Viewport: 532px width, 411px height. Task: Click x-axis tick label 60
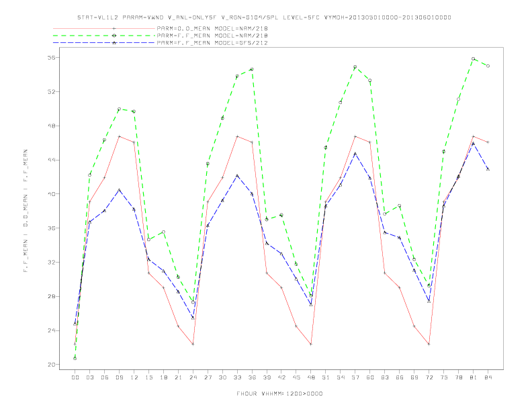coord(370,377)
